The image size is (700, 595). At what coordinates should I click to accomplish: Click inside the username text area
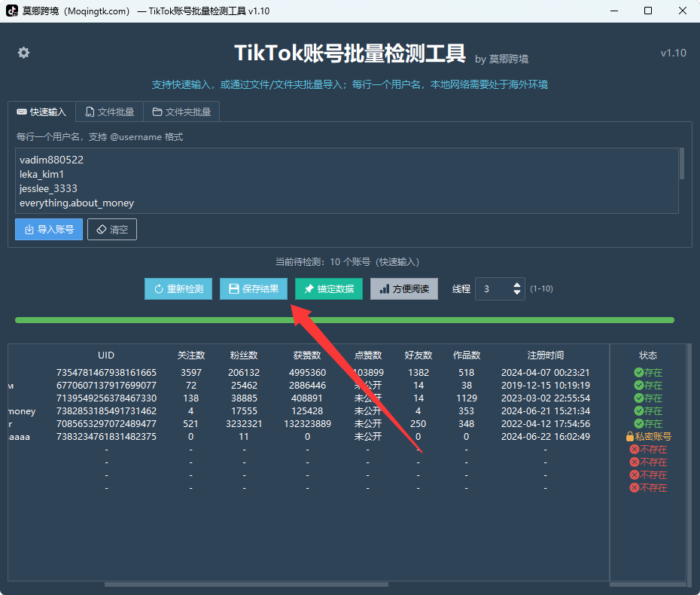[x=347, y=181]
